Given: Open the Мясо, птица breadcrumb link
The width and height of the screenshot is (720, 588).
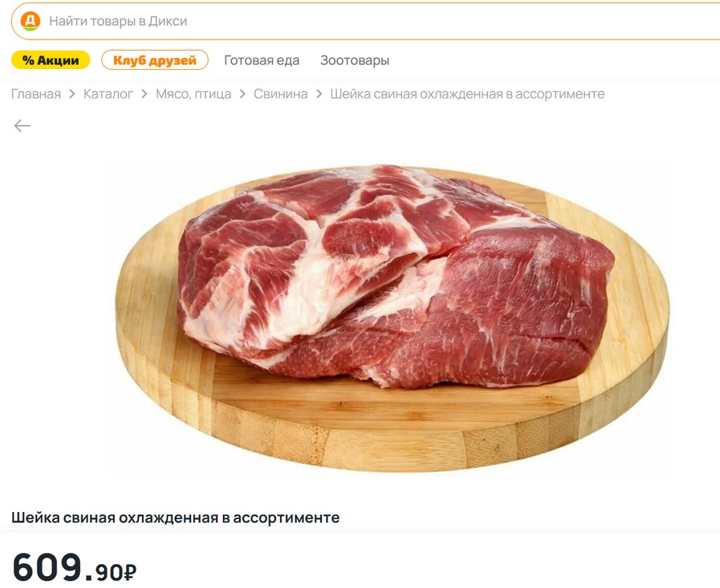Looking at the screenshot, I should pyautogui.click(x=193, y=94).
